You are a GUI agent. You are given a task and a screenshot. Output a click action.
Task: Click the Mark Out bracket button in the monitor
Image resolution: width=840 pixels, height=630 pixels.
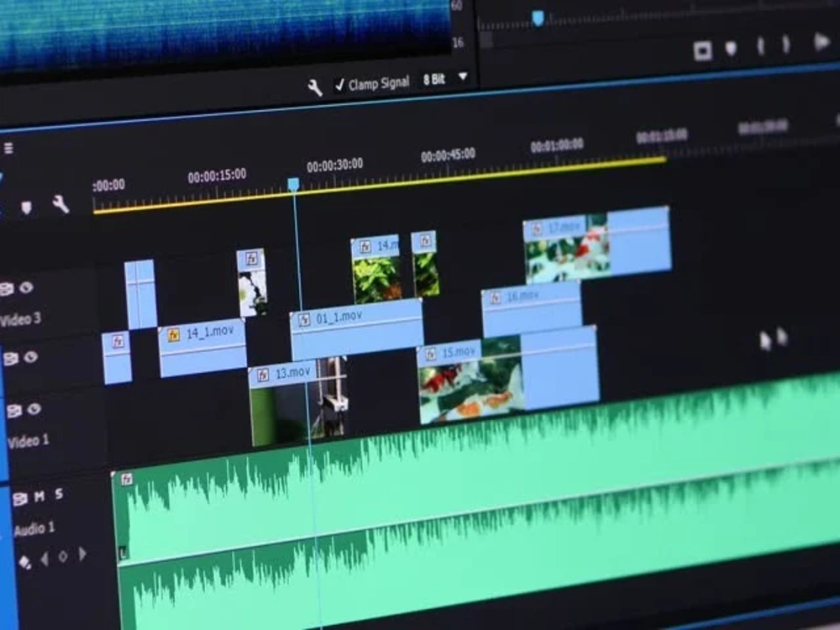tap(786, 45)
